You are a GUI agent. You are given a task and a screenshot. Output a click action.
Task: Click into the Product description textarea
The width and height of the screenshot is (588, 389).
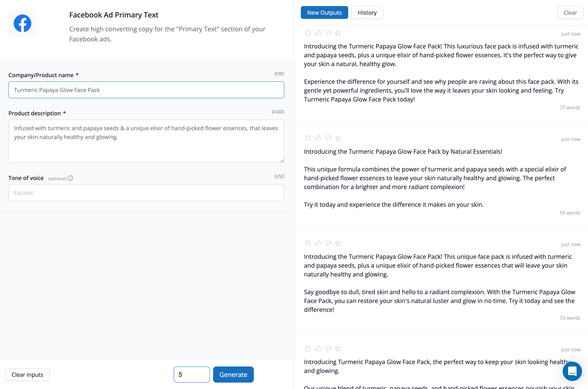pos(146,141)
